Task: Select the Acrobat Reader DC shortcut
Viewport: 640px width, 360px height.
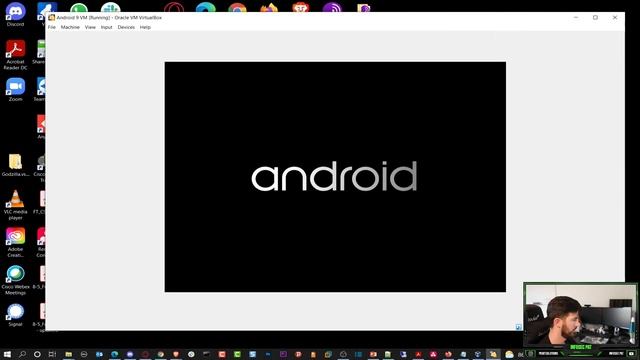Action: (16, 55)
